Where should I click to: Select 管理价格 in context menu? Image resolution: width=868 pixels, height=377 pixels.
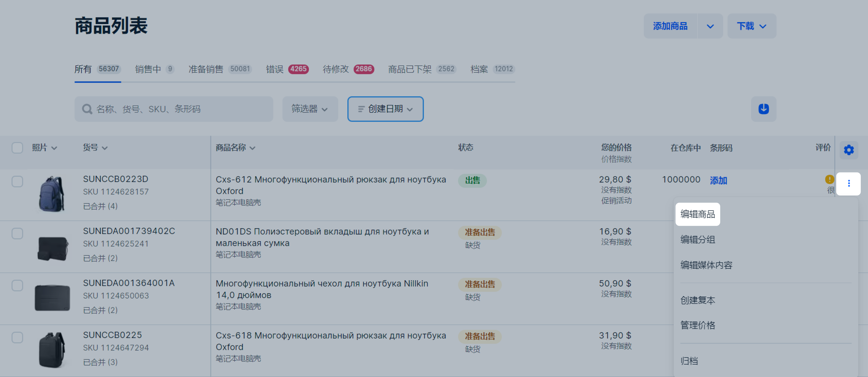[698, 325]
